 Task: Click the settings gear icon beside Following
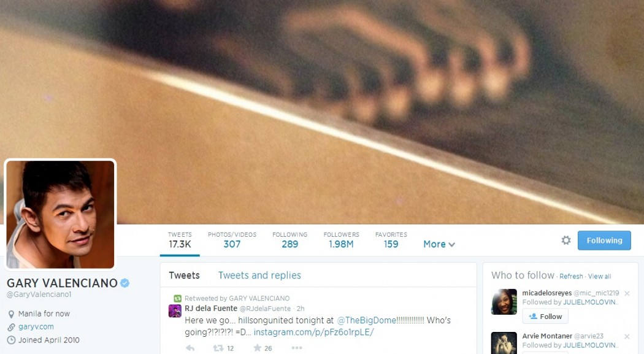566,240
